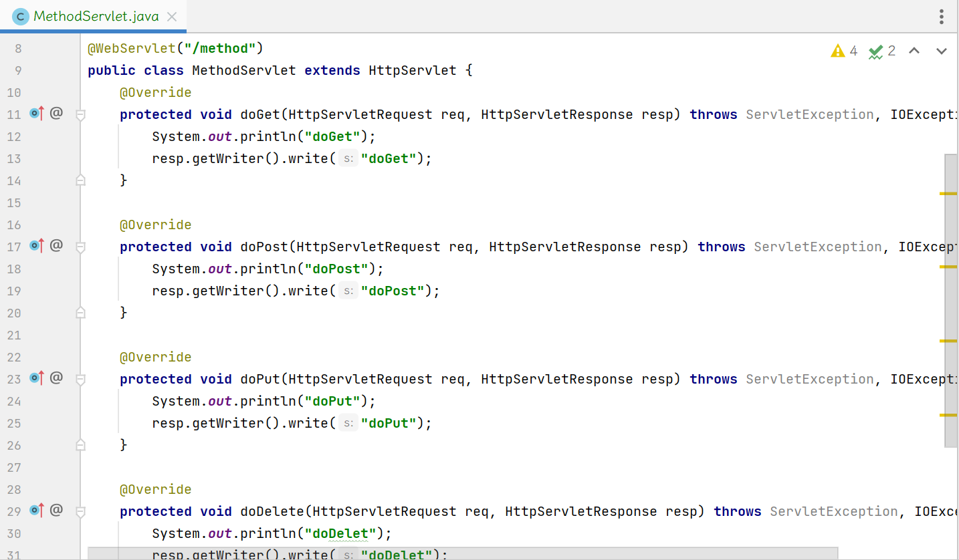
Task: Click line number 27 in the gutter
Action: 14,467
